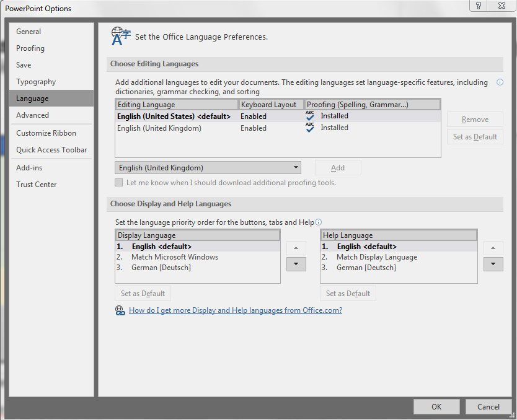Viewport: 517px width, 420px height.
Task: Click Set as Default for editing language
Action: click(475, 137)
